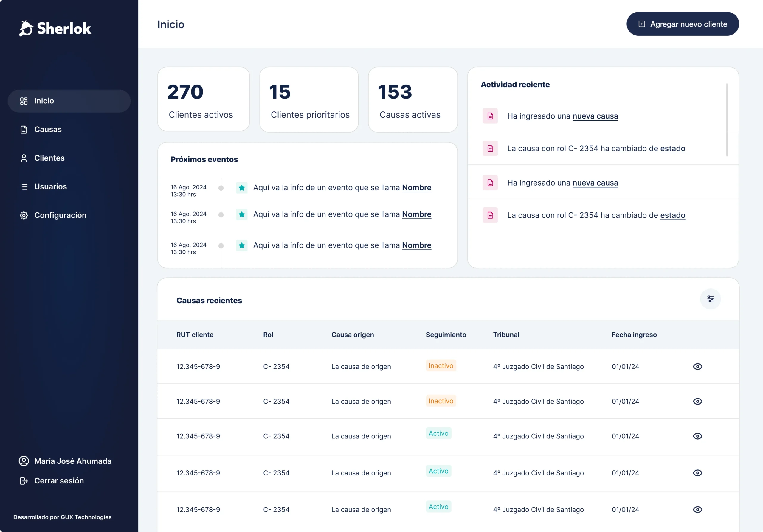Go to Causas in the sidebar
This screenshot has height=532, width=763.
click(48, 130)
